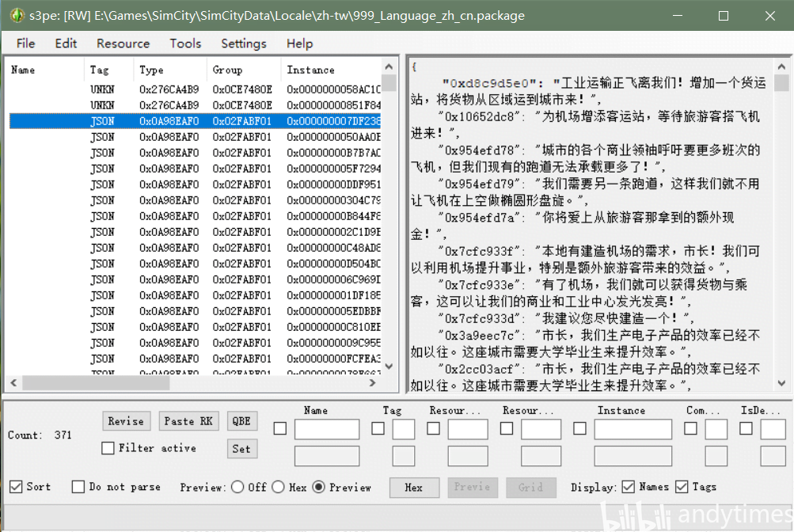The image size is (794, 532).
Task: Select the highlighted JSON row 0x000000007DF238
Action: [195, 121]
